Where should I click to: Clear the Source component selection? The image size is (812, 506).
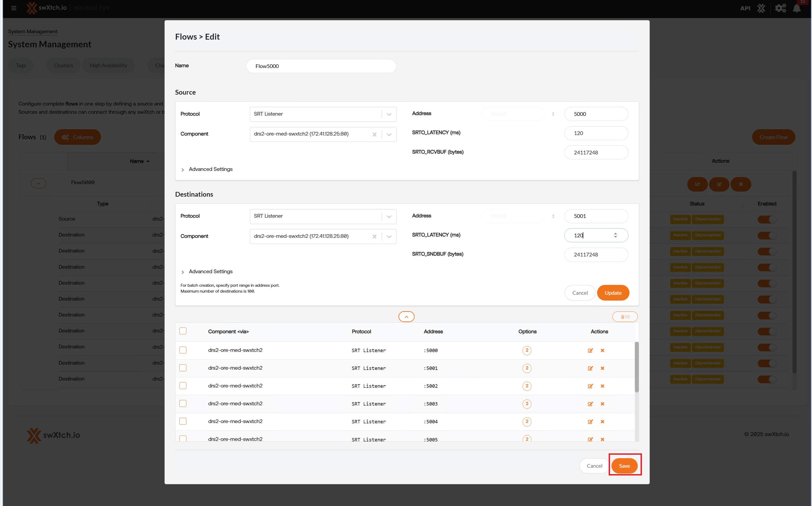pos(374,134)
